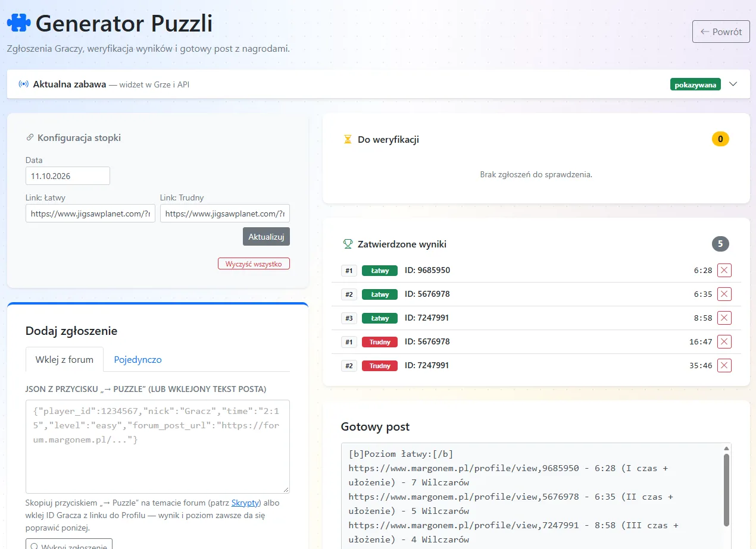Open the Skrypty link
The width and height of the screenshot is (756, 549).
(x=245, y=503)
